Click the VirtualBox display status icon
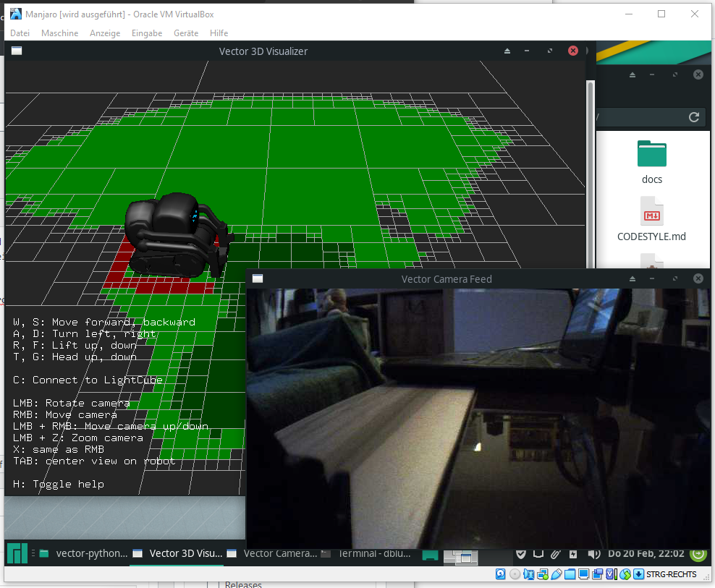Screen dimensions: 715x588 coord(584,574)
